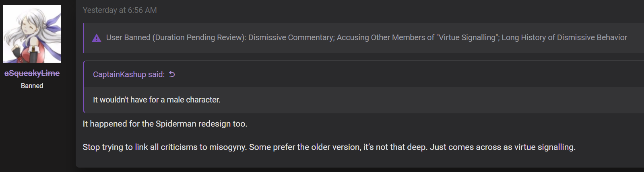
Task: Open the "Yesterday at 6:56 AM" post permalink
Action: [120, 10]
